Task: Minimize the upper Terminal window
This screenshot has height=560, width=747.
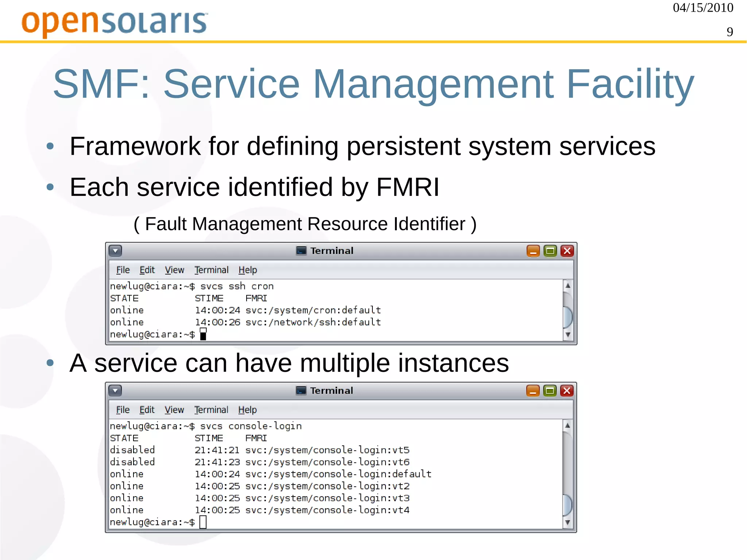Action: [x=533, y=251]
